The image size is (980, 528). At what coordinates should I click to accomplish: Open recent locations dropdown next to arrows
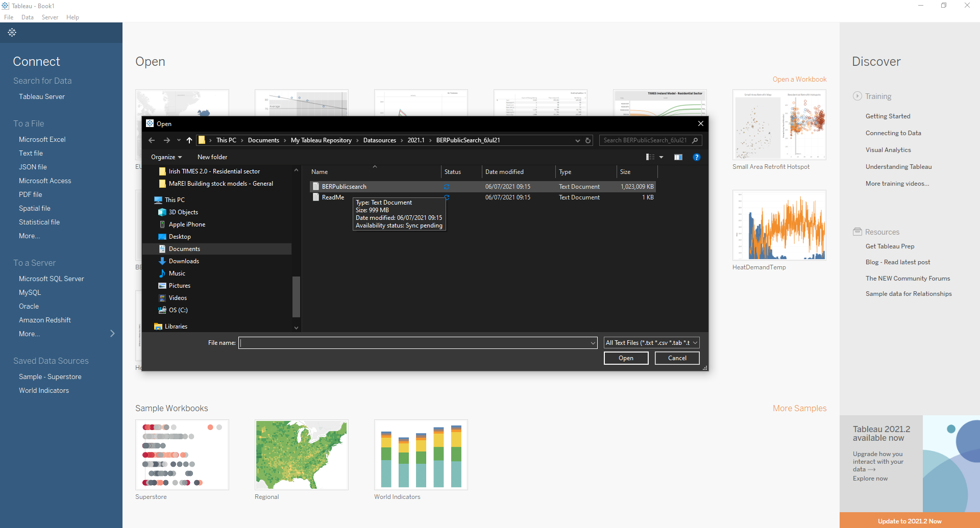[x=179, y=140]
